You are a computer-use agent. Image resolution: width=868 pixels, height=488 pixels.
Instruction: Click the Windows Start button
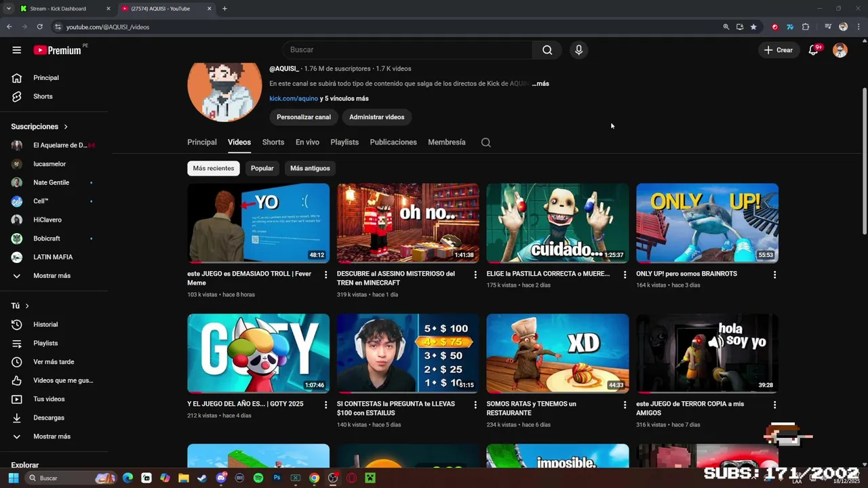click(x=13, y=478)
